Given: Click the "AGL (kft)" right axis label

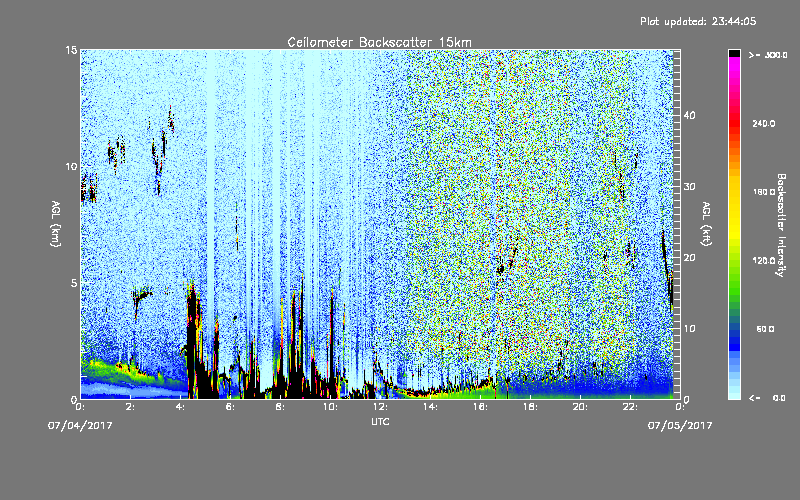Looking at the screenshot, I should pyautogui.click(x=706, y=224).
